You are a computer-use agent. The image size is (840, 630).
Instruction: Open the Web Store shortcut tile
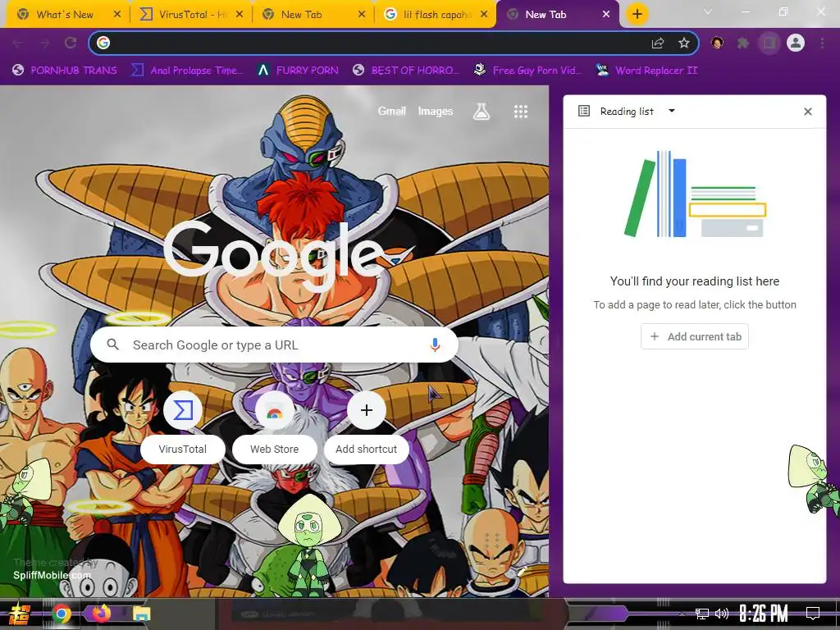click(274, 426)
